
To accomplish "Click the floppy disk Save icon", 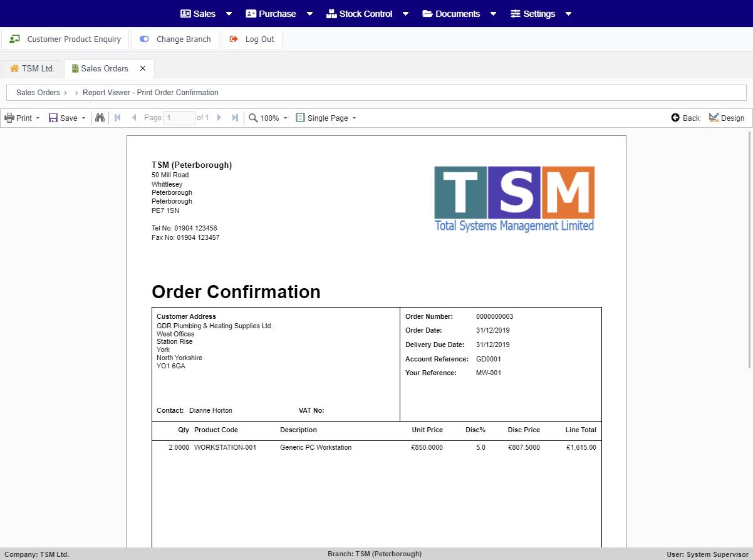I will [53, 118].
